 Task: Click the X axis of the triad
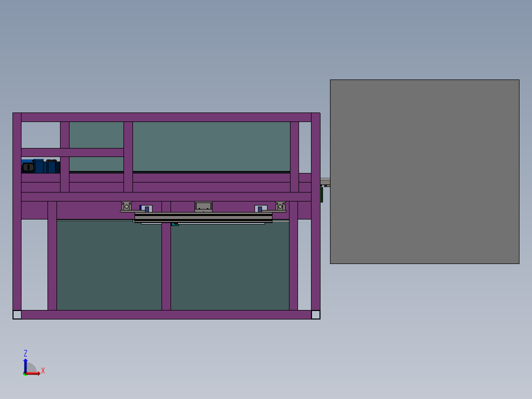click(x=34, y=372)
